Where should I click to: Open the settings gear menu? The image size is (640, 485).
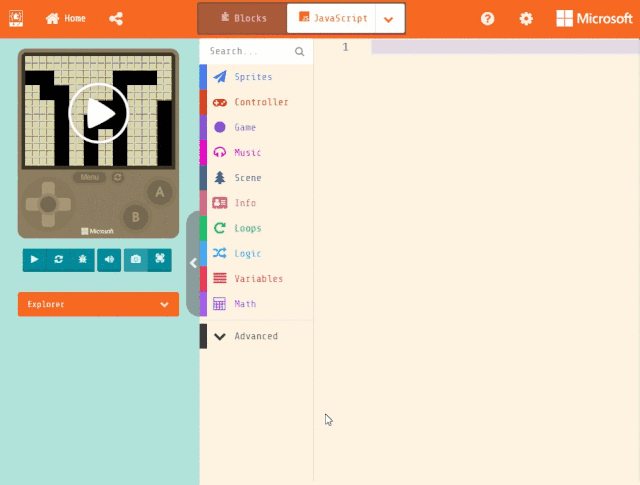click(526, 18)
